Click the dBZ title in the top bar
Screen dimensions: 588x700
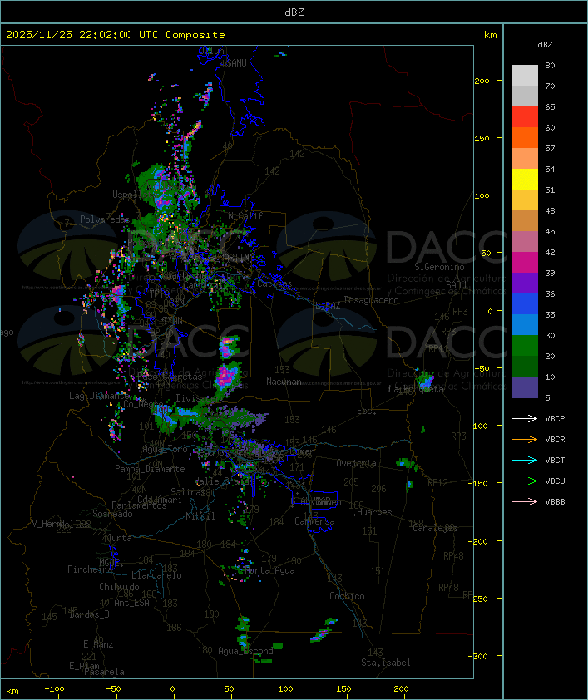294,12
